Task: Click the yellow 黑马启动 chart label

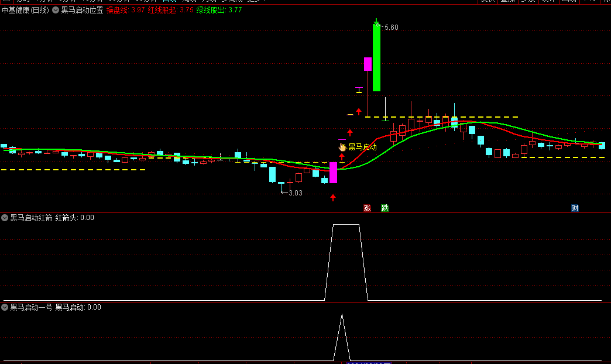Action: point(362,147)
